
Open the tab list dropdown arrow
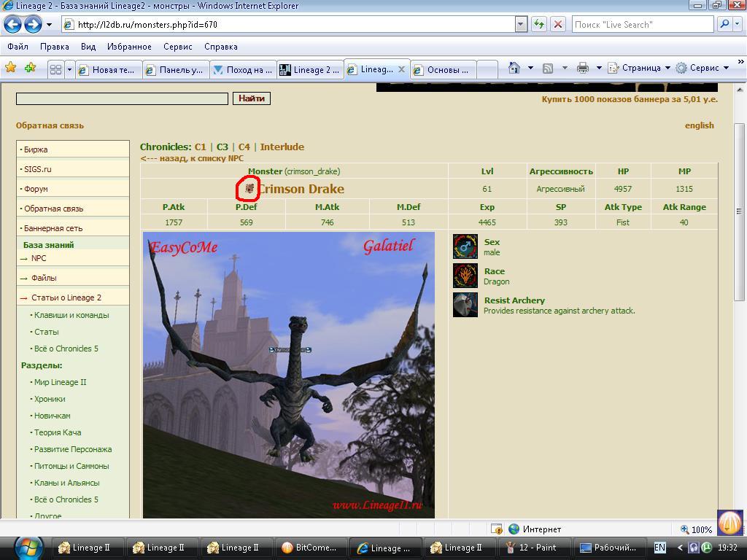coord(69,70)
